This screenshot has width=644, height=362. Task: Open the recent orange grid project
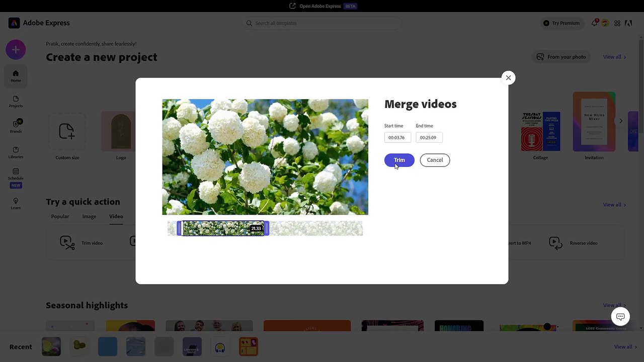[x=249, y=347]
